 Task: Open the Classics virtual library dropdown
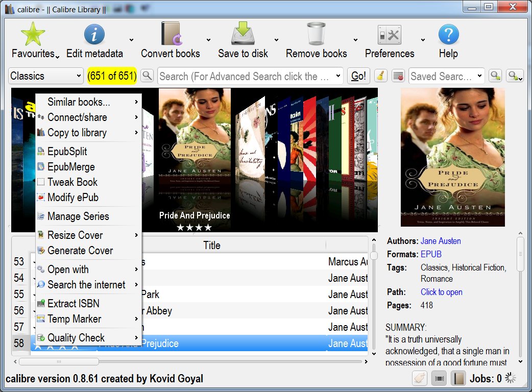(45, 76)
